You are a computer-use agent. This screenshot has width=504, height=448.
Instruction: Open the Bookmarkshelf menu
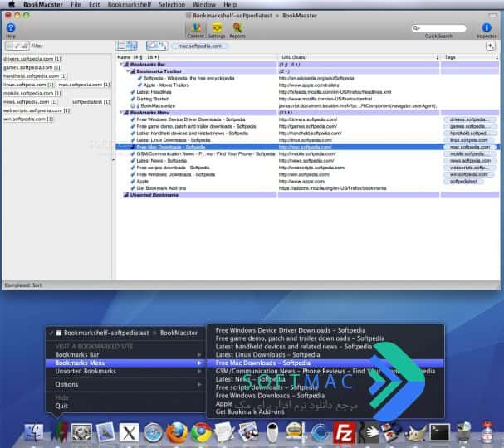(130, 4)
